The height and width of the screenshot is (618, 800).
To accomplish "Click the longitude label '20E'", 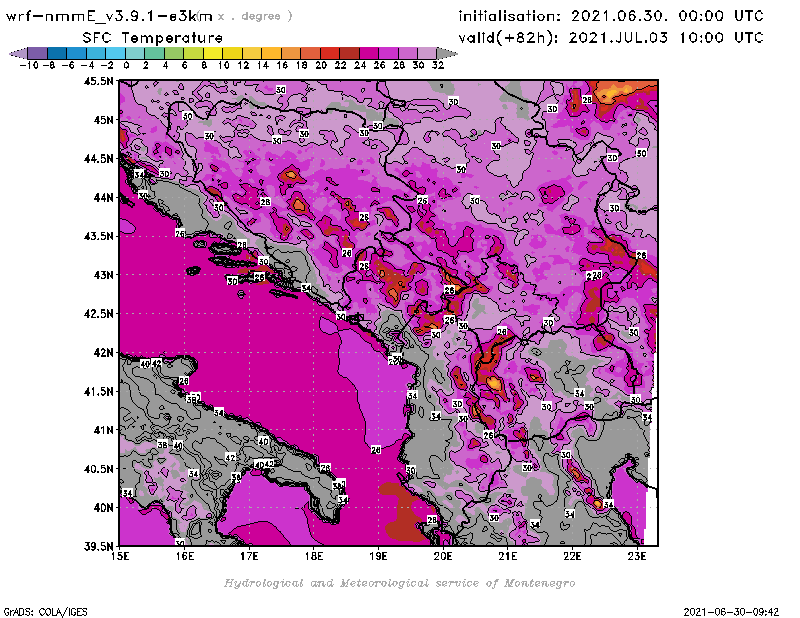I will pos(443,556).
